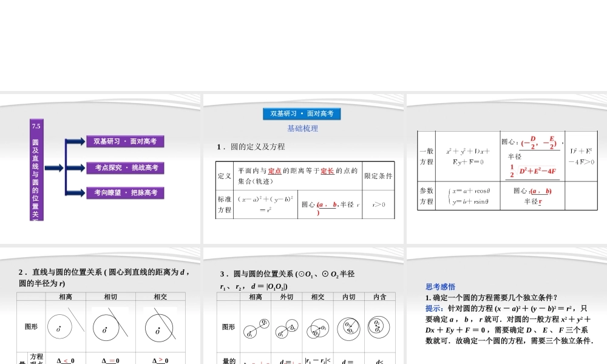The height and width of the screenshot is (364, 607).
Task: Select the 内含 two-circle diagram
Action: pyautogui.click(x=379, y=327)
